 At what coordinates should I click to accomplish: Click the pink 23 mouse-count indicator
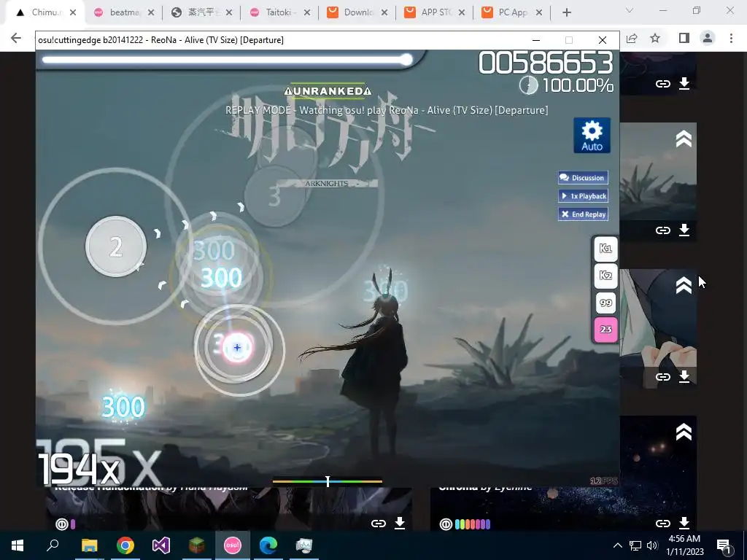coord(605,330)
